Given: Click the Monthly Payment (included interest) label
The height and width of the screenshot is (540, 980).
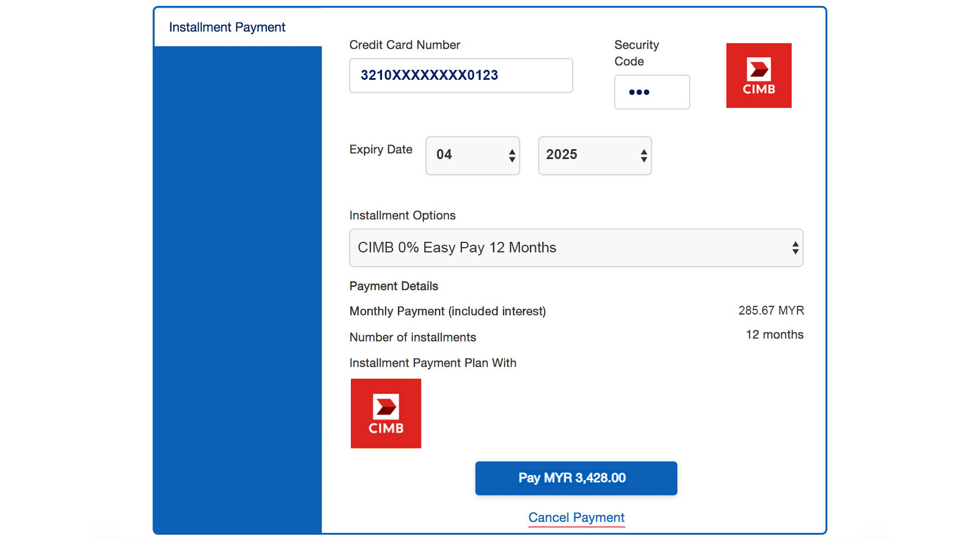Looking at the screenshot, I should point(448,311).
